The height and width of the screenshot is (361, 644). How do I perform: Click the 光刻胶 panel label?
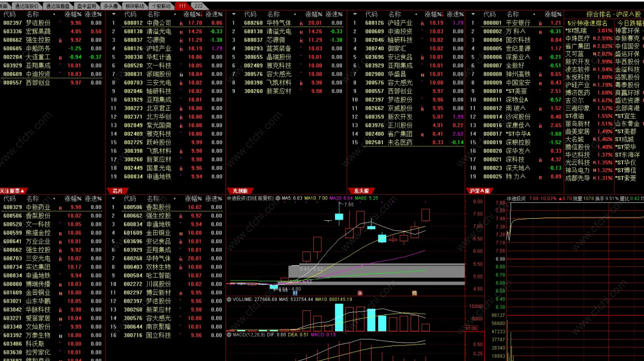241,191
